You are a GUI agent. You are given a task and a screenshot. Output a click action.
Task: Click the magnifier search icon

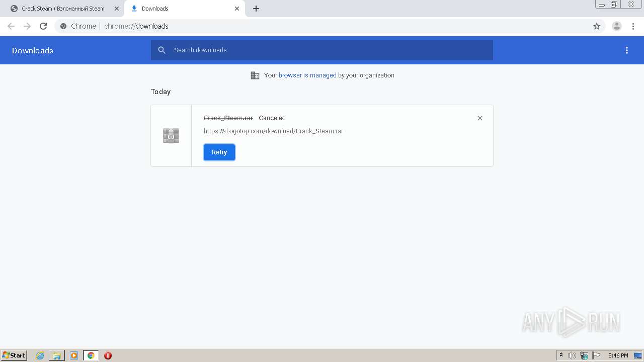[x=162, y=50]
